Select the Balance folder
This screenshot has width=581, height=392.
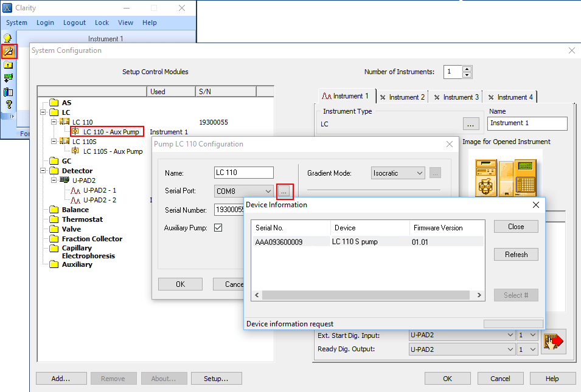(69, 210)
